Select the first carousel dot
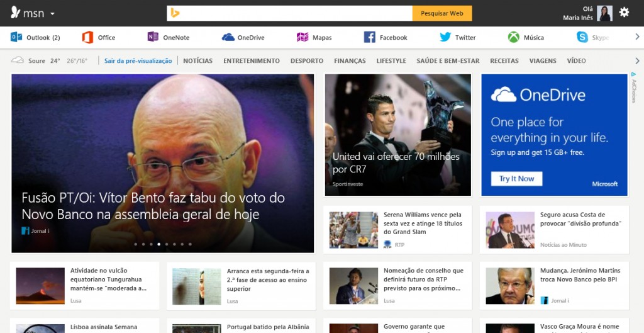 click(x=136, y=244)
